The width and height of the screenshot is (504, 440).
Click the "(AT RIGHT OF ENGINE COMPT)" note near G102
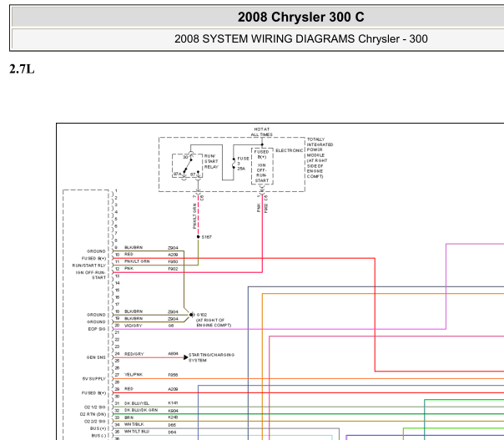[x=214, y=322]
